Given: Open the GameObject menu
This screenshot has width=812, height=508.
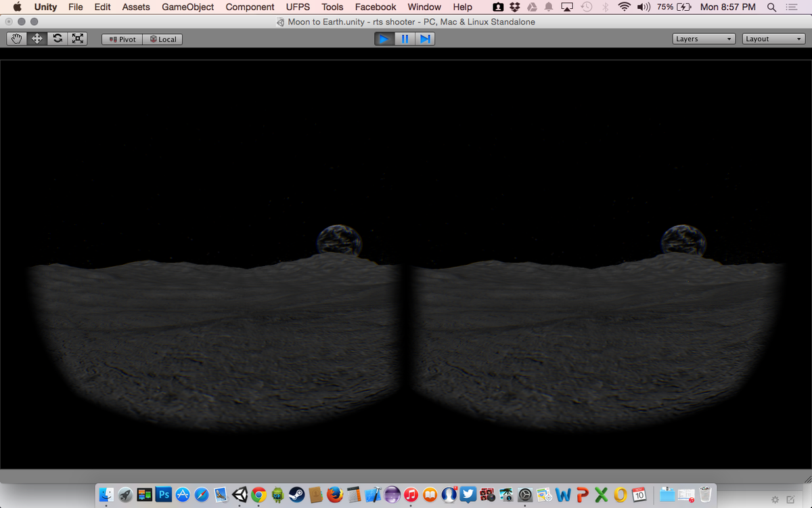Looking at the screenshot, I should pyautogui.click(x=188, y=7).
